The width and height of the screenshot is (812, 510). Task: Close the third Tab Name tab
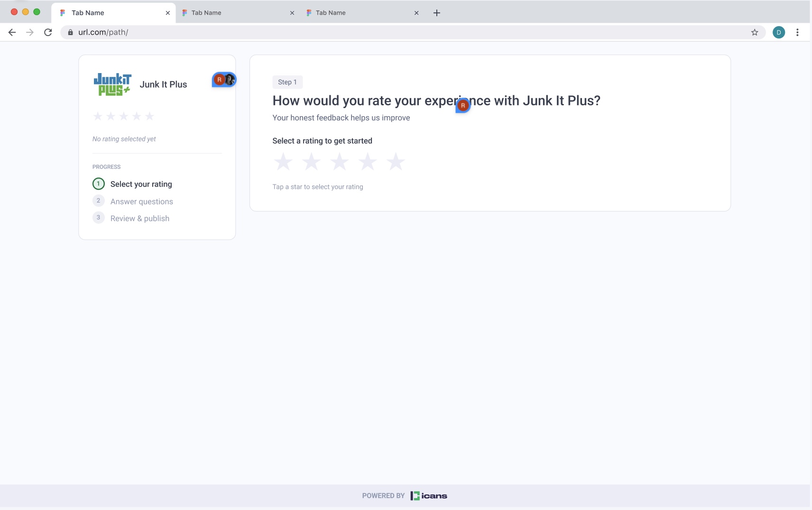(416, 13)
